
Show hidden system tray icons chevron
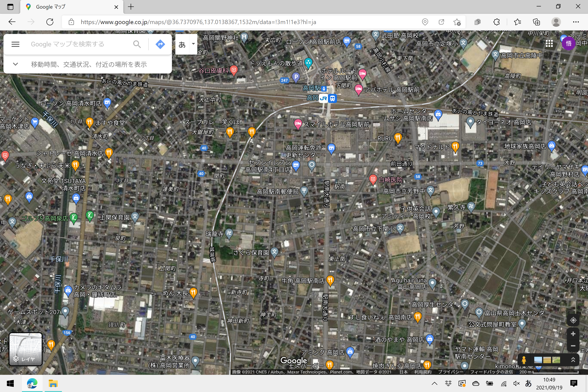click(x=435, y=383)
